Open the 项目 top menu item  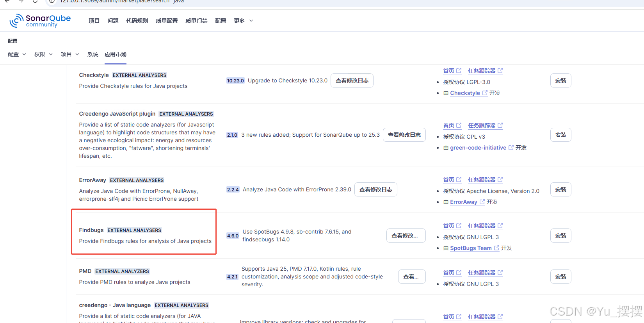point(94,21)
